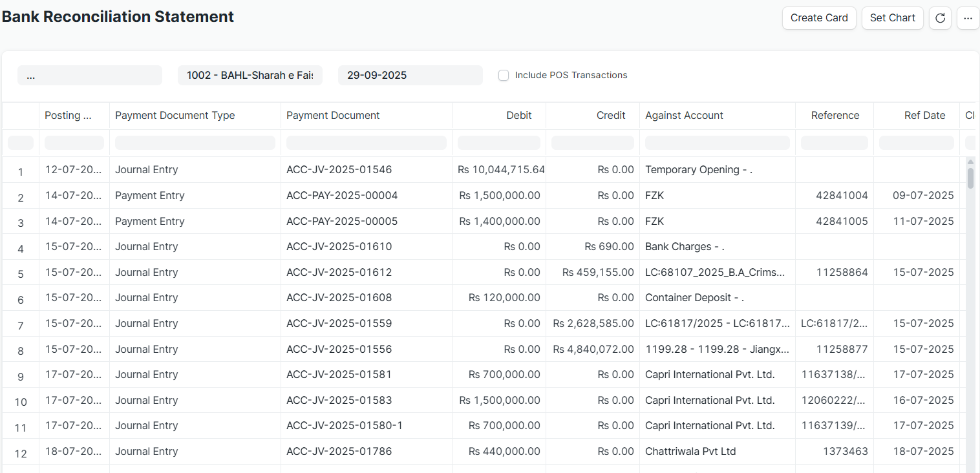Click the Container Deposit account cell

pos(694,298)
